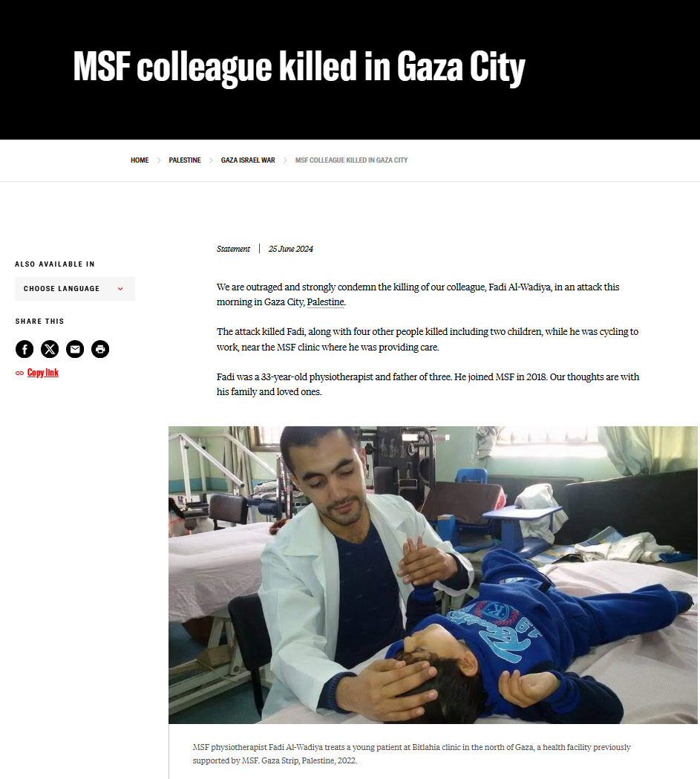
Task: Click current page breadcrumb MSF Colleague Killed
Action: (352, 160)
